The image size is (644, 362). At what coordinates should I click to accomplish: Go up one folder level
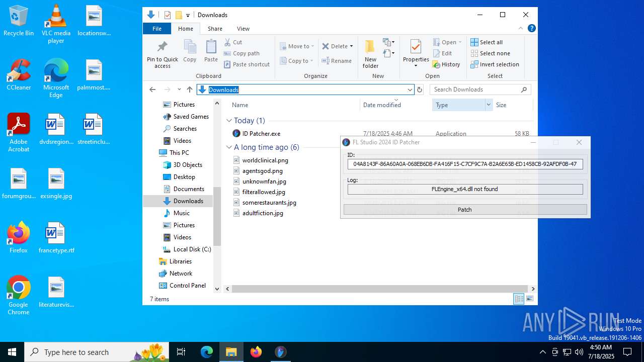coord(190,89)
